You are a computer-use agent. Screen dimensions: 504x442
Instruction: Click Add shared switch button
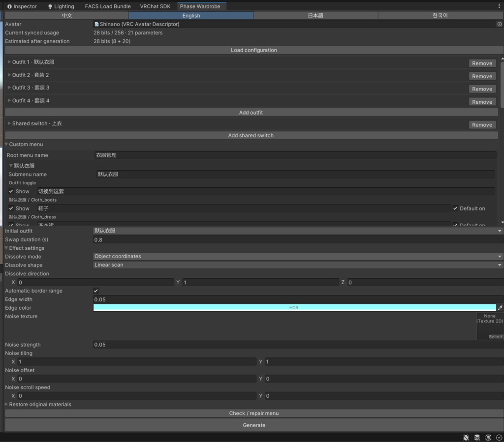pyautogui.click(x=252, y=136)
